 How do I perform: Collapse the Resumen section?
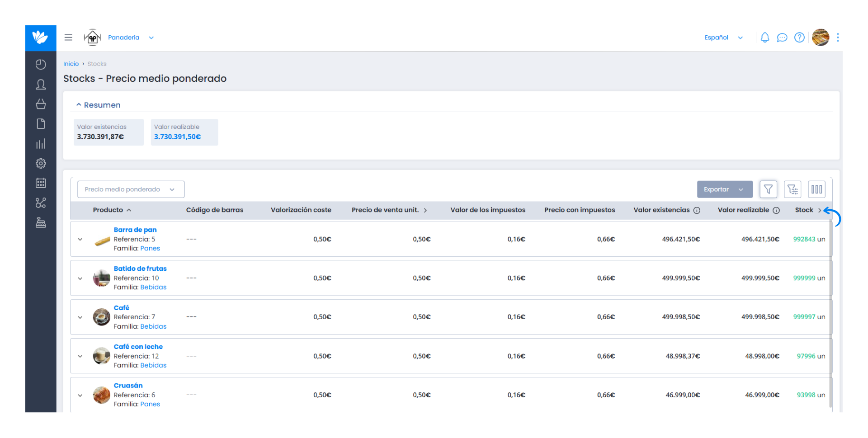point(98,105)
